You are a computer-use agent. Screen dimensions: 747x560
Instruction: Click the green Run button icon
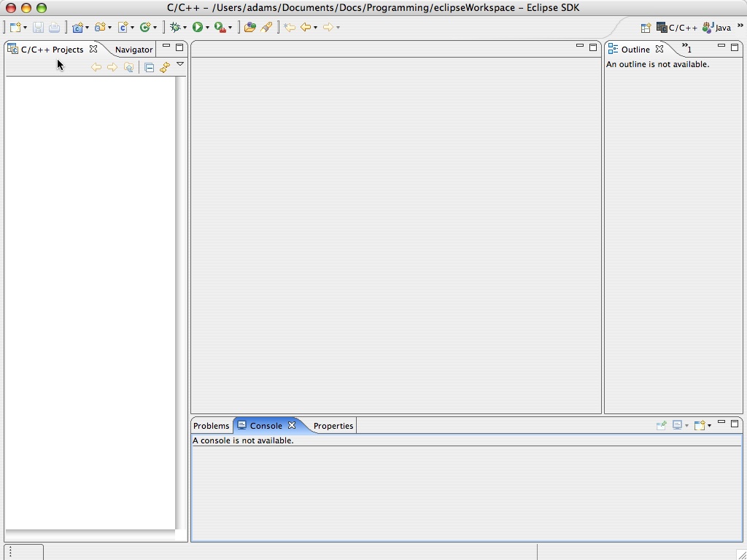tap(197, 28)
